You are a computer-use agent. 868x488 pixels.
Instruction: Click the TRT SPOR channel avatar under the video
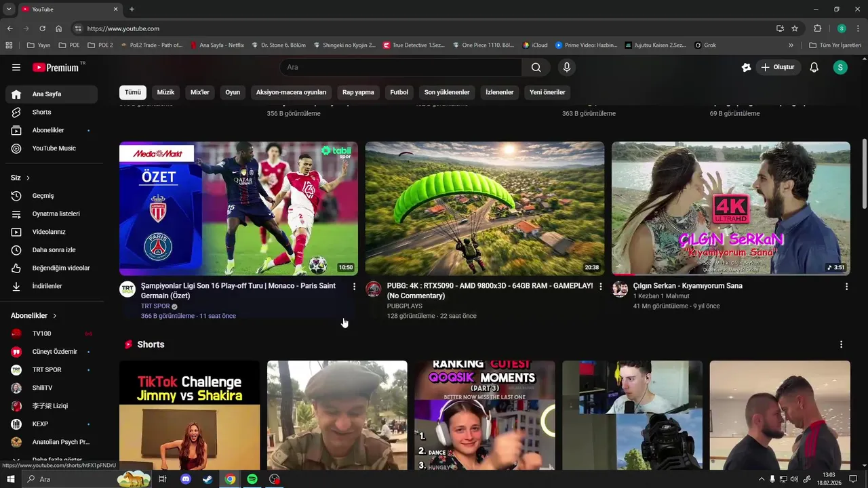[x=127, y=289]
